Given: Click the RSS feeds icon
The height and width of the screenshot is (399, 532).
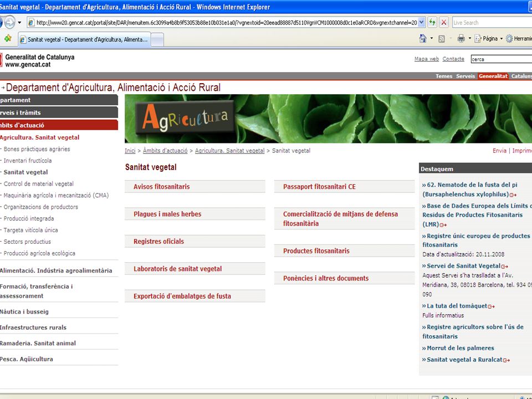Looking at the screenshot, I should (x=442, y=39).
